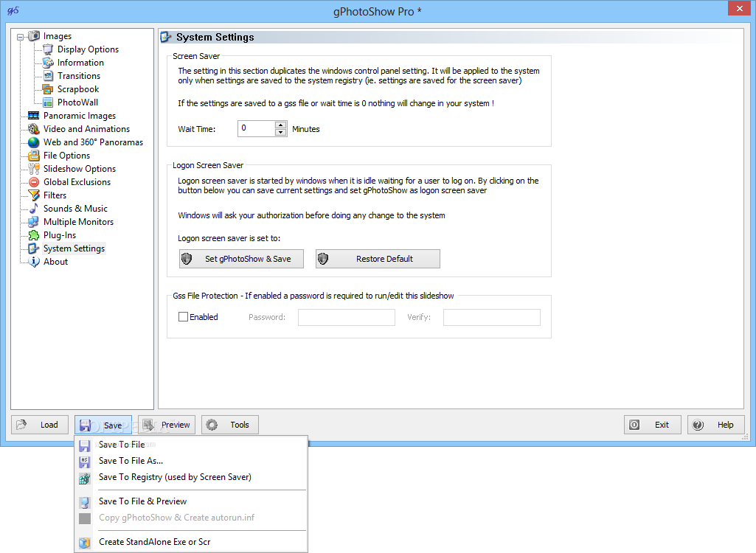Screen dimensions: 756x553
Task: Click the Scrapbook icon in the tree
Action: pyautogui.click(x=48, y=89)
